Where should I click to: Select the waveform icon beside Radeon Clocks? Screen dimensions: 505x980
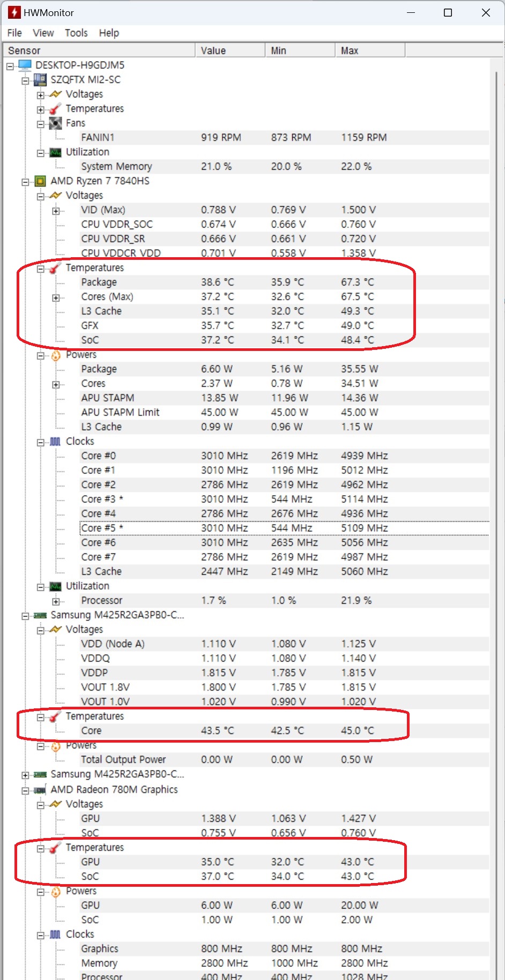pos(55,934)
